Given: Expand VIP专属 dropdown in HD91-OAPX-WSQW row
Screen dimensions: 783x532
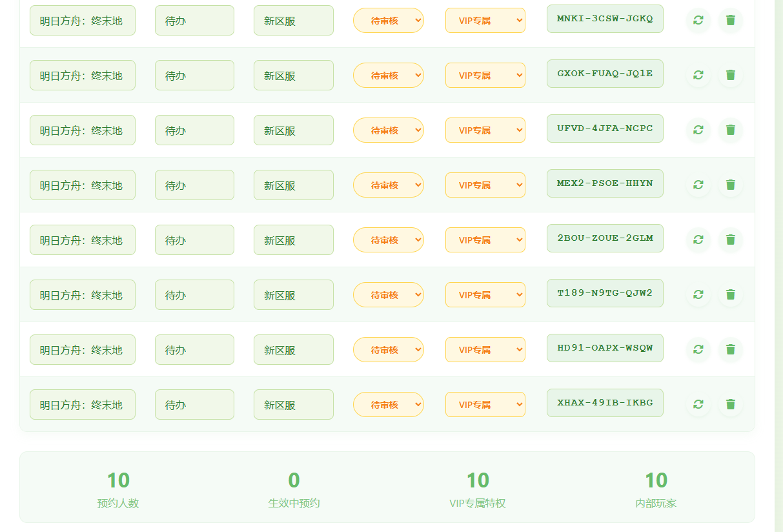Looking at the screenshot, I should [x=485, y=350].
